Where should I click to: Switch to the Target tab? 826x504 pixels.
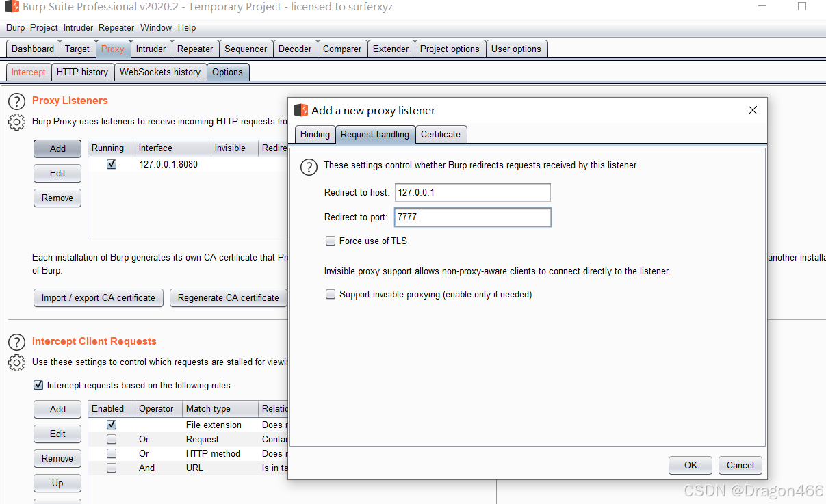click(77, 49)
